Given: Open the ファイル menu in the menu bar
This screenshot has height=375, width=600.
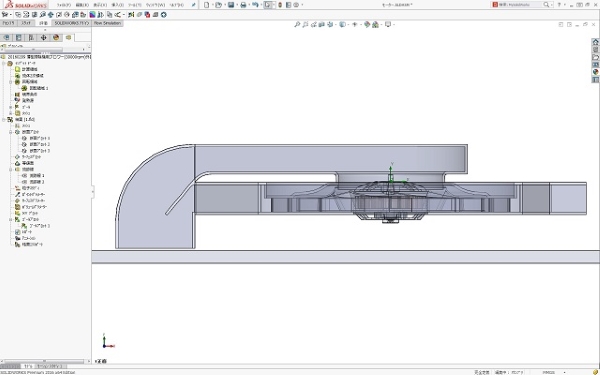Looking at the screenshot, I should click(x=64, y=5).
